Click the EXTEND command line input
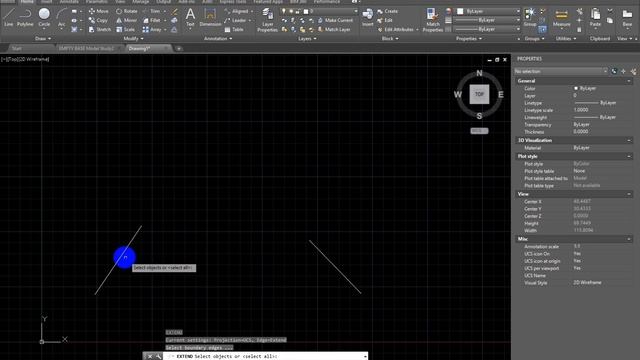The width and height of the screenshot is (640, 360). pos(265,356)
